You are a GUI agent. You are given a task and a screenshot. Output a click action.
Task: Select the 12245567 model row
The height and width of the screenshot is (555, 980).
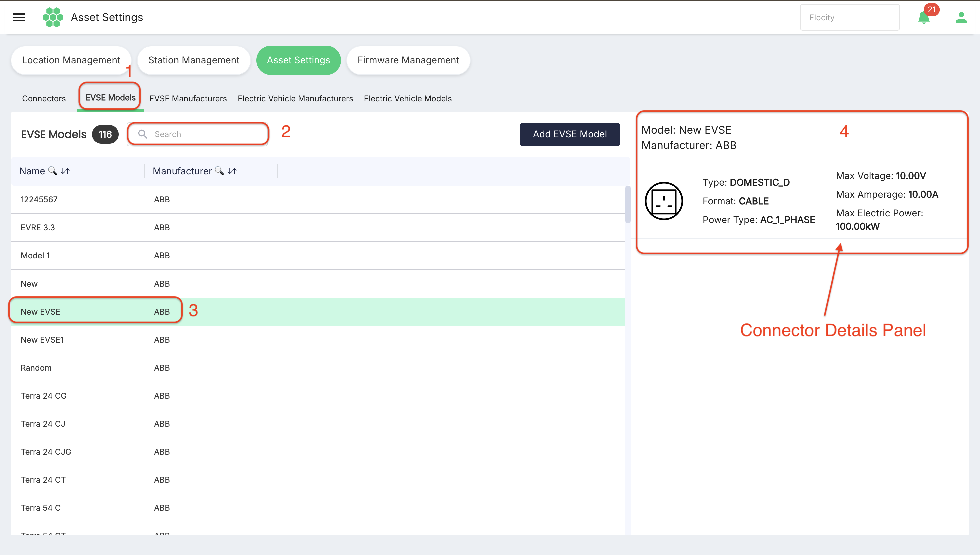pos(318,200)
